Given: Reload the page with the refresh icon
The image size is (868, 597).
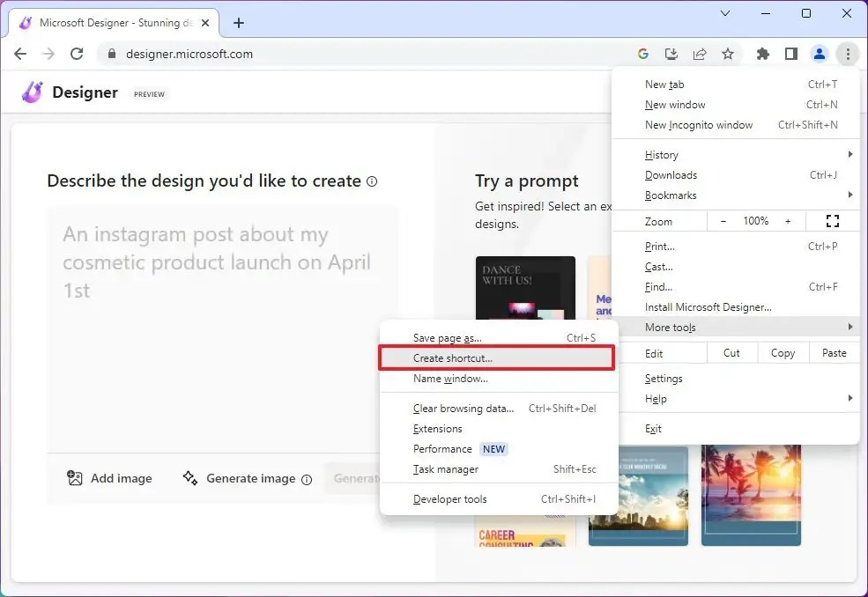Looking at the screenshot, I should pos(77,54).
